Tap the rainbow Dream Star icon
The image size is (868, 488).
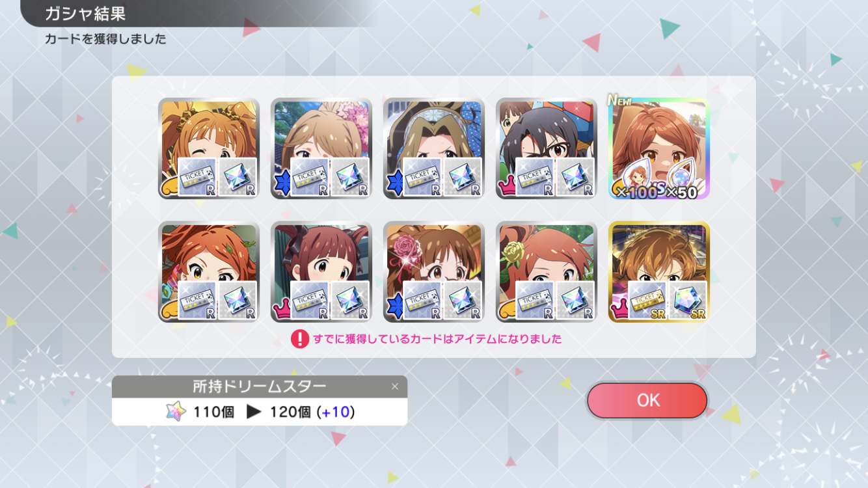(x=176, y=412)
